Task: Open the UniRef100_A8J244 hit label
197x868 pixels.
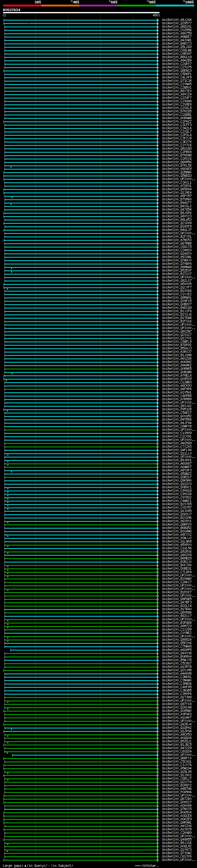Action: click(176, 20)
